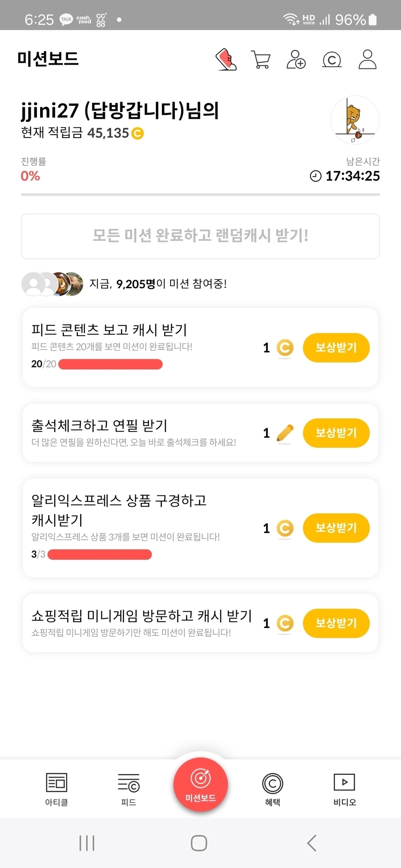Select the center 미션보드 tab button
Screen dimensions: 401x868
[200, 784]
